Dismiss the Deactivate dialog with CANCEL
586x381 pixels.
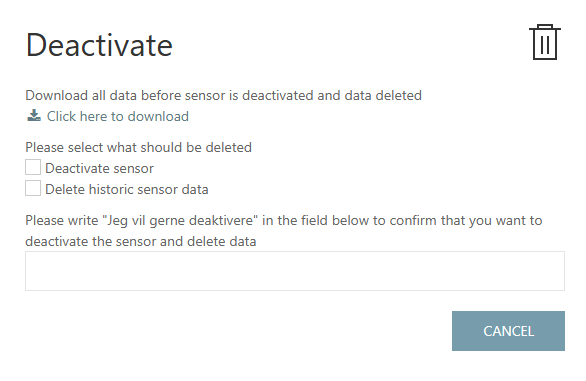coord(508,331)
